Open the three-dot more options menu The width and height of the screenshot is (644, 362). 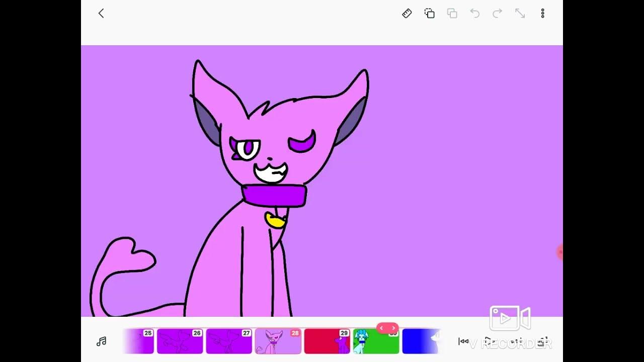542,14
